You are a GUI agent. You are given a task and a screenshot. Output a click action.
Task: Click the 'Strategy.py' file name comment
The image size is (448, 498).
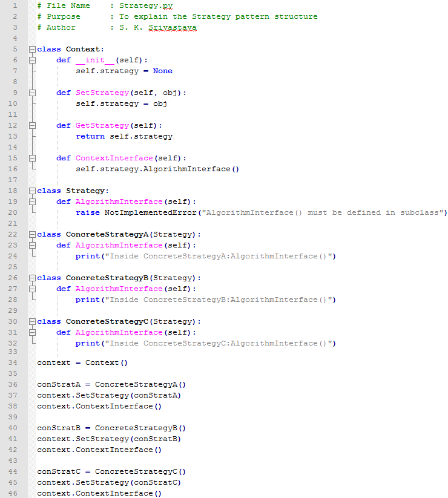click(x=146, y=6)
